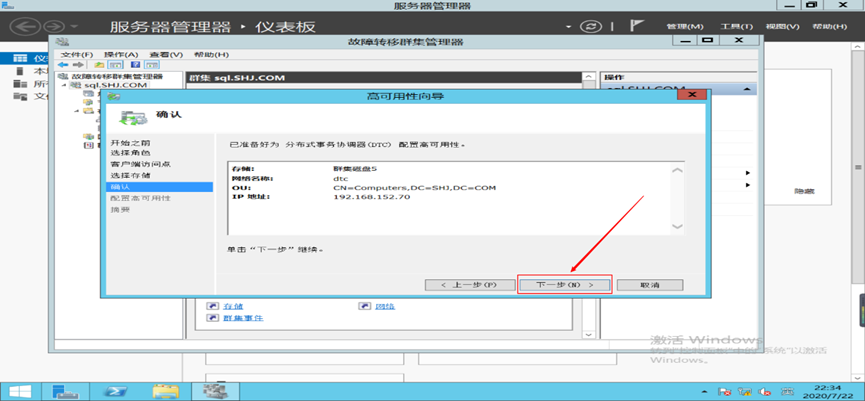This screenshot has width=865, height=401.
Task: Click the 上一步(P) button in the wizard
Action: (x=469, y=285)
